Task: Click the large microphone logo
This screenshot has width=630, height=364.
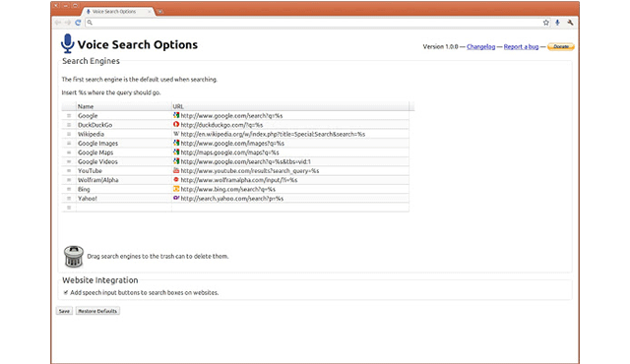Action: 68,43
